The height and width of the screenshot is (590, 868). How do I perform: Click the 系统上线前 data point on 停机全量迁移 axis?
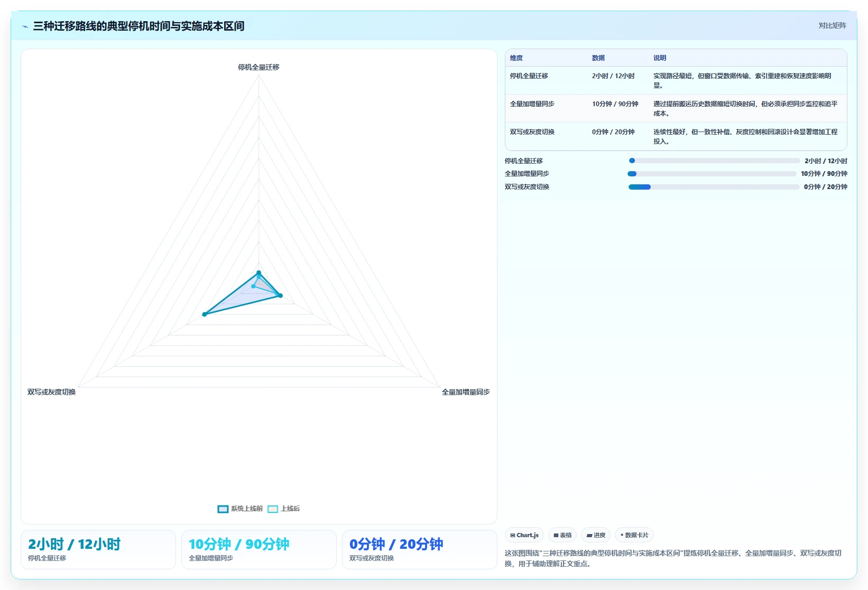pos(258,273)
